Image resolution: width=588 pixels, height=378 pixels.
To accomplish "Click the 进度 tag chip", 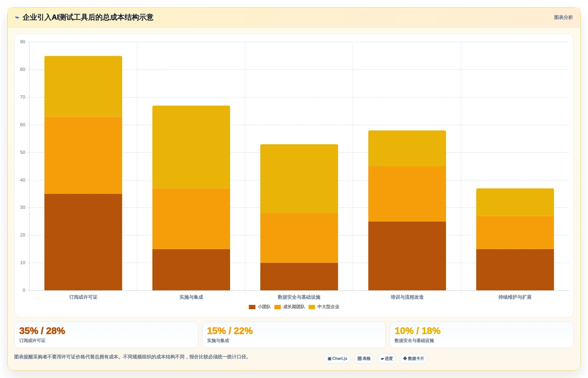I will click(x=387, y=358).
